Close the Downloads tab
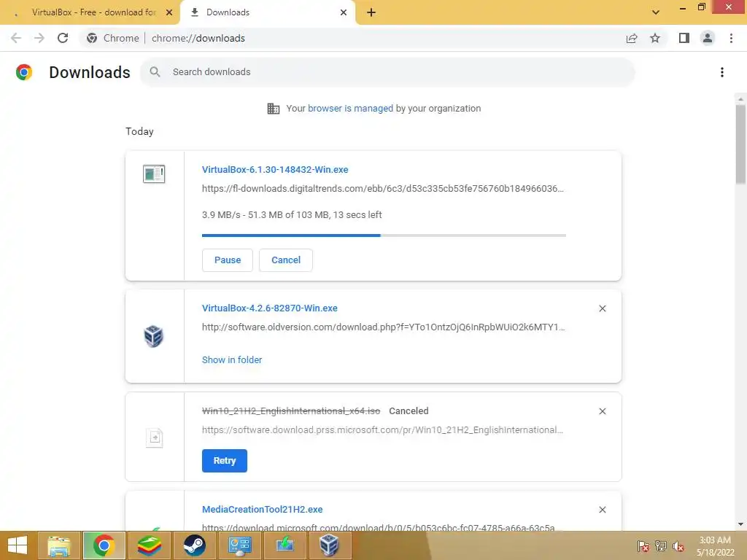Image resolution: width=747 pixels, height=560 pixels. click(x=344, y=12)
